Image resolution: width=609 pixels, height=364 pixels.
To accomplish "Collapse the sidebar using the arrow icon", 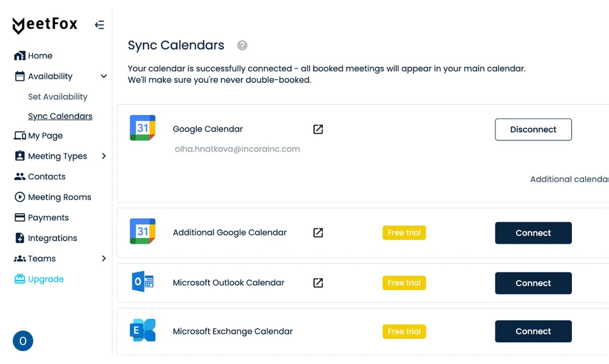I will tap(100, 25).
